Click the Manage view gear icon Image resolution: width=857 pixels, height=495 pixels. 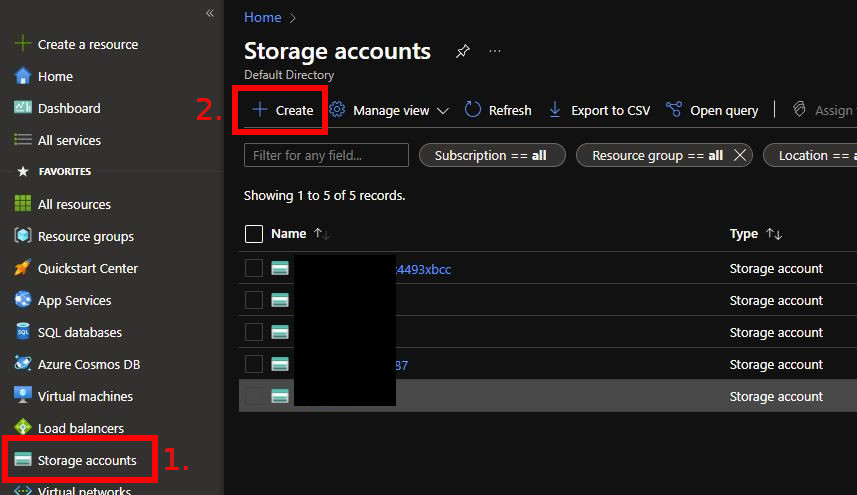pyautogui.click(x=337, y=109)
